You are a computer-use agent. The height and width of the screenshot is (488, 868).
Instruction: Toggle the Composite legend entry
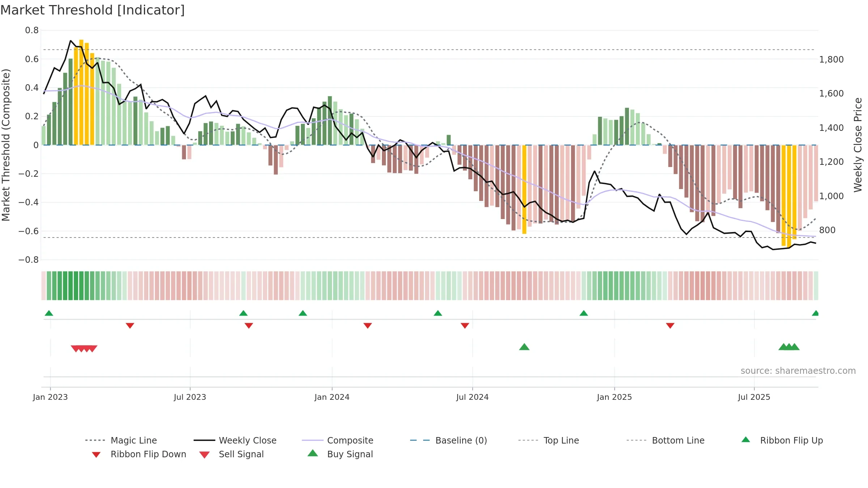tap(337, 440)
